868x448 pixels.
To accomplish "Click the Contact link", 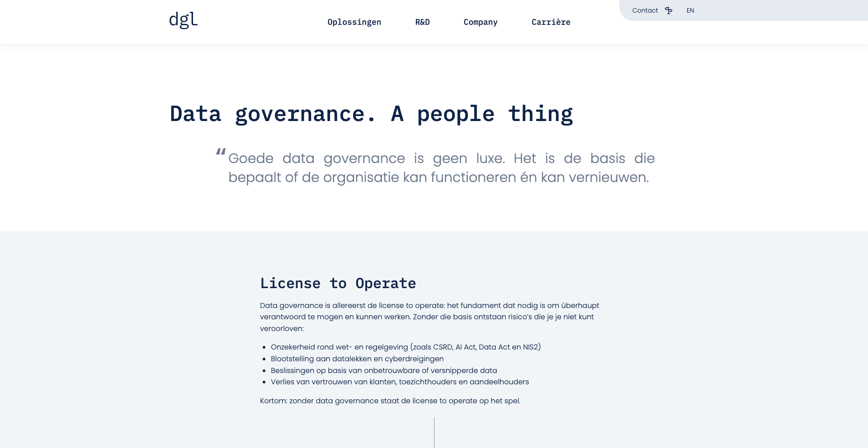I will [645, 10].
